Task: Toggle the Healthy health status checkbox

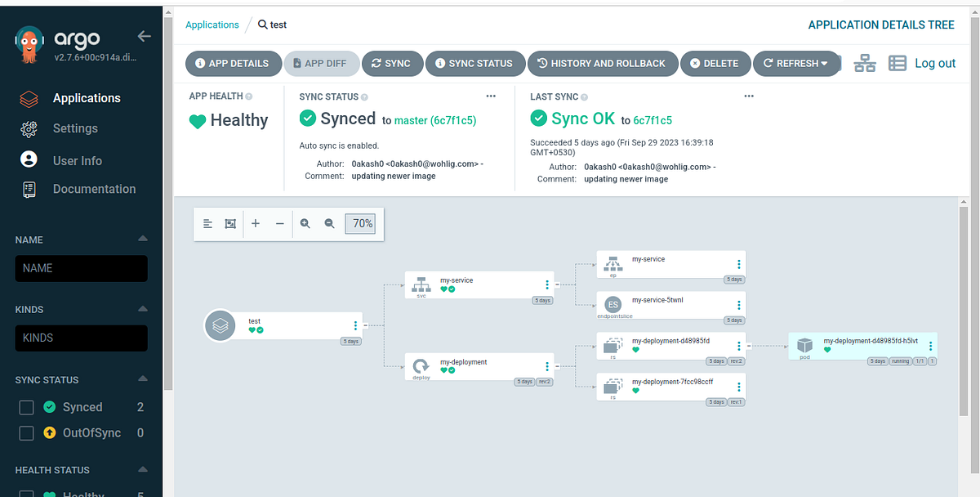Action: pyautogui.click(x=25, y=494)
